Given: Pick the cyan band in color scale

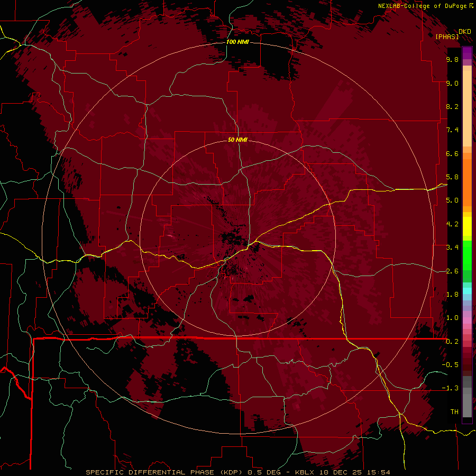Looking at the screenshot, I should pos(467,291).
